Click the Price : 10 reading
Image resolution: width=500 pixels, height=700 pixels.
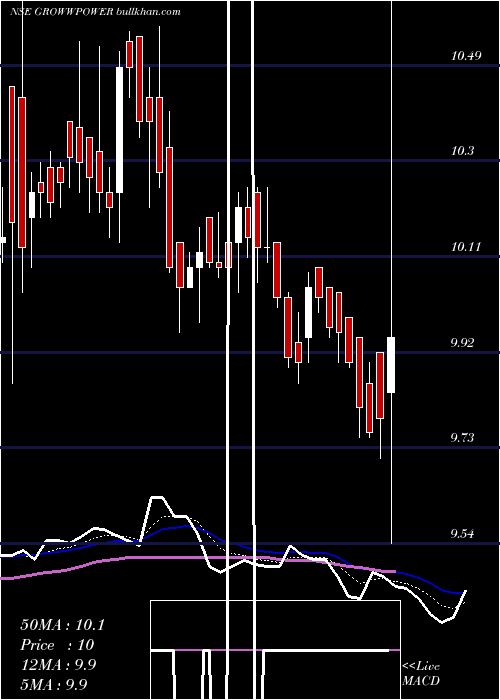57,645
